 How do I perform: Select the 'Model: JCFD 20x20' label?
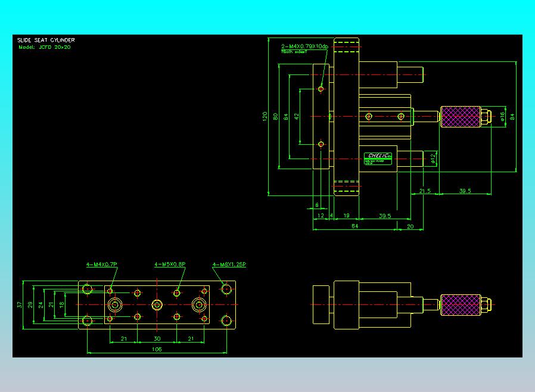(x=45, y=47)
